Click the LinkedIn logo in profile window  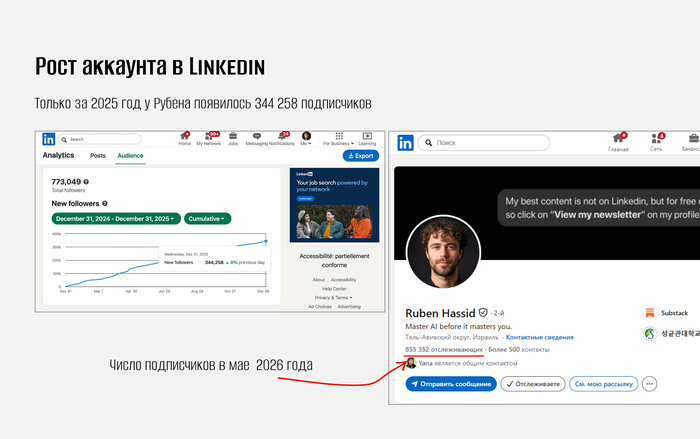click(405, 143)
